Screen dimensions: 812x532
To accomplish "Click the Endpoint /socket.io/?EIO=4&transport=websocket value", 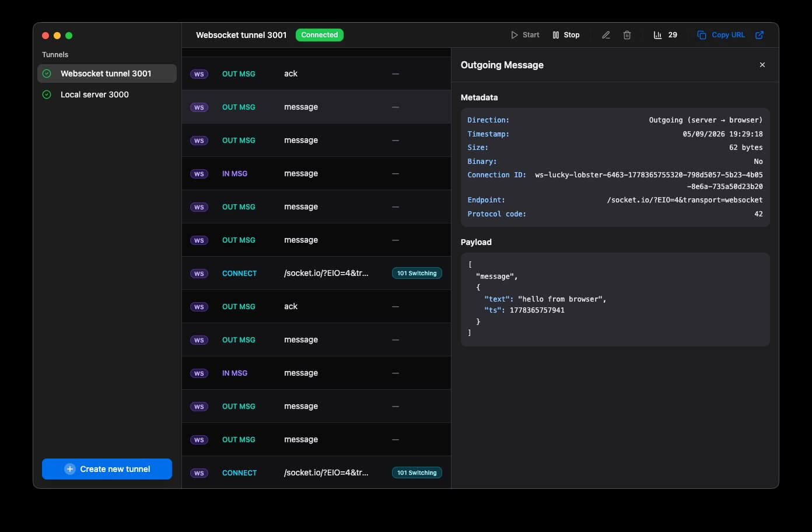I will click(685, 200).
